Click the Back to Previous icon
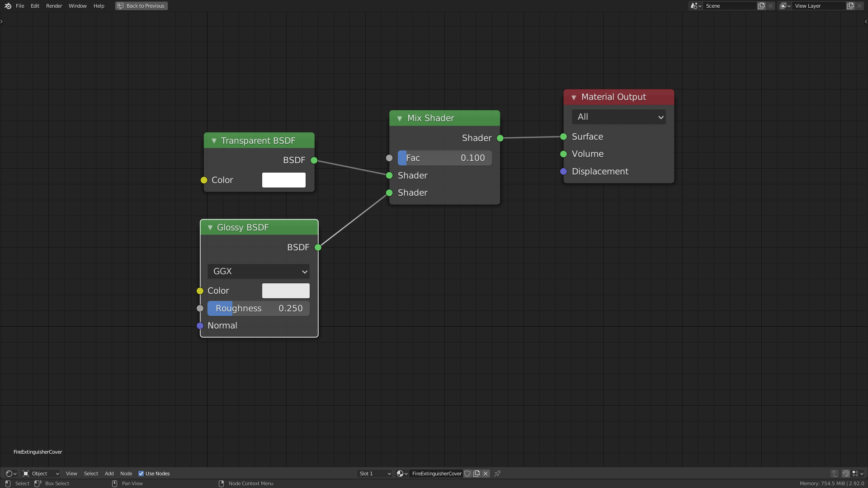 [120, 6]
